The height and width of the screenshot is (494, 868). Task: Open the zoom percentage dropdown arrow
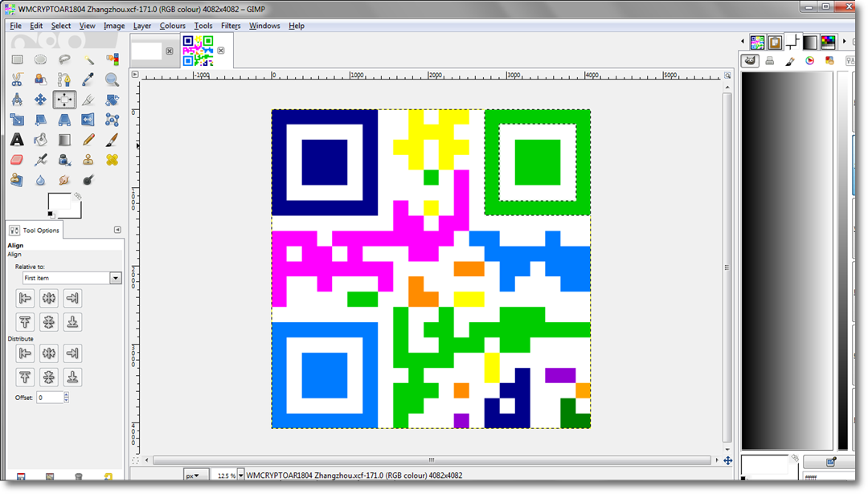pos(241,476)
